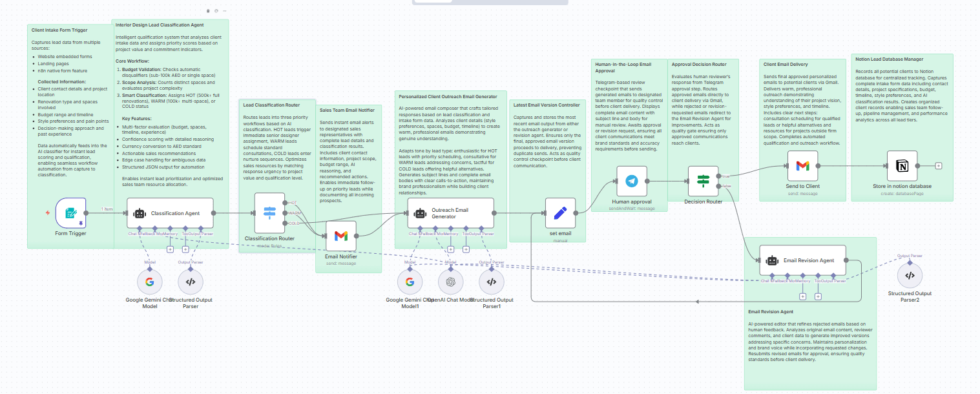Viewport: 980px width, 394px height.
Task: Click the plus under Email Revision Agent's Tool connector
Action: 818,296
